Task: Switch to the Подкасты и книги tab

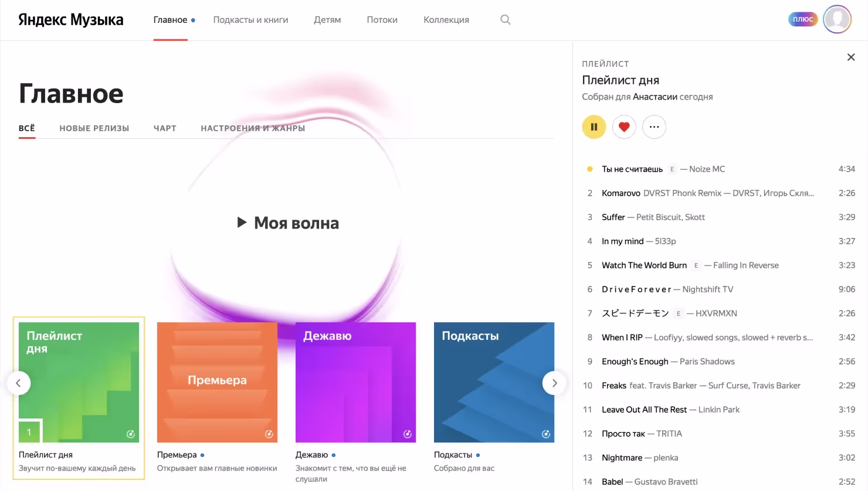Action: pyautogui.click(x=250, y=20)
